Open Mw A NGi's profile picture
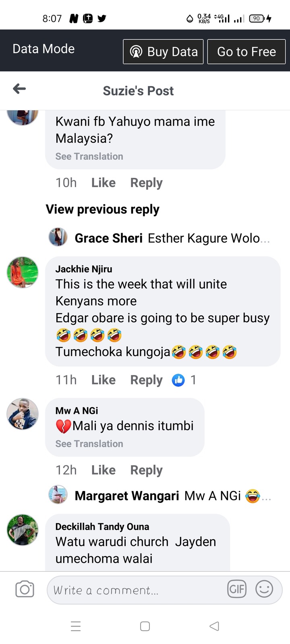290x644 pixels. point(23,414)
